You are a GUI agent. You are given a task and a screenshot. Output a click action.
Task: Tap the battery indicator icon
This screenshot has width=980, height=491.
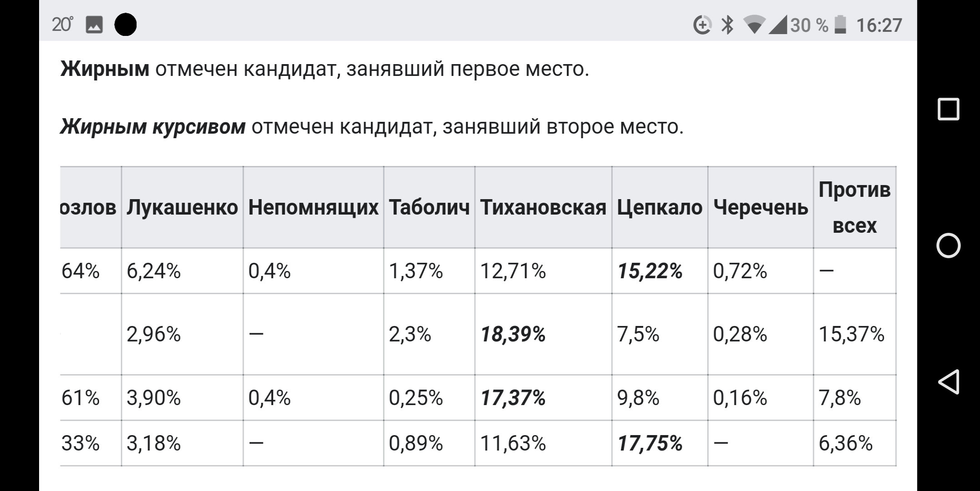tap(840, 25)
